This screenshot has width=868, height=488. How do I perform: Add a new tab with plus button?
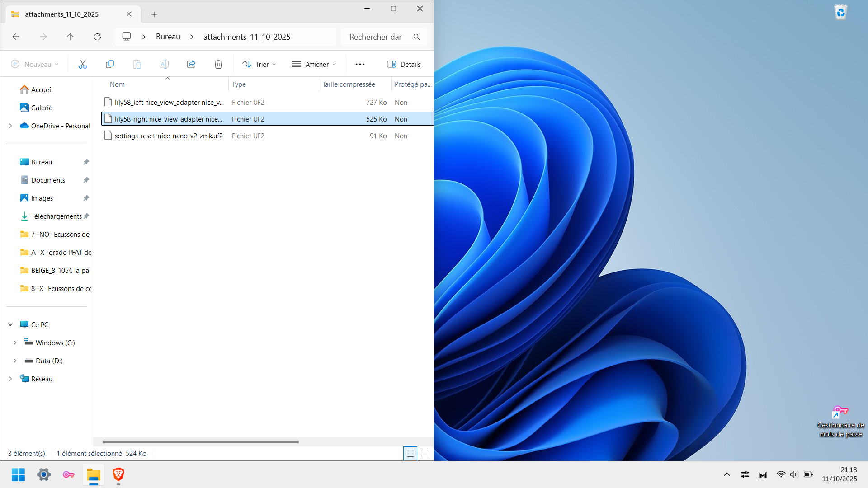[154, 14]
